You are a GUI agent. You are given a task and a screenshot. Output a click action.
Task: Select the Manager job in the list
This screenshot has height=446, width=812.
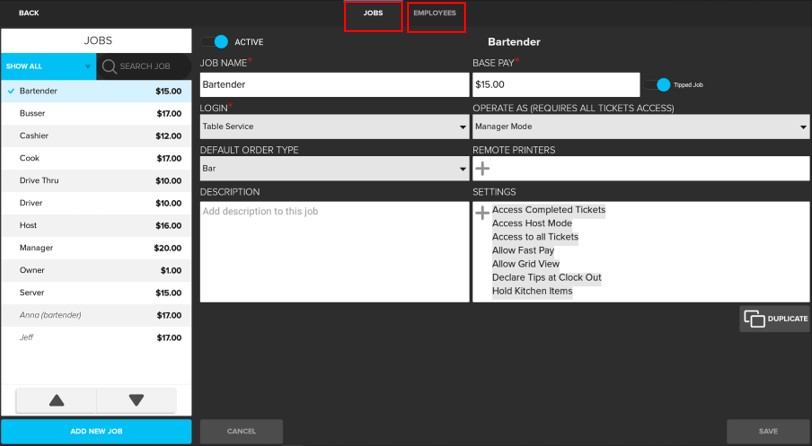click(x=96, y=247)
